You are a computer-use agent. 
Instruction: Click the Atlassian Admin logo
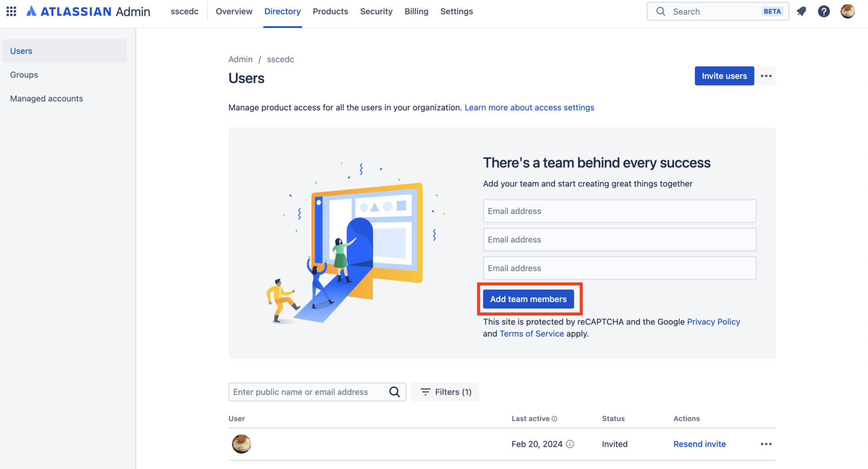pos(88,11)
